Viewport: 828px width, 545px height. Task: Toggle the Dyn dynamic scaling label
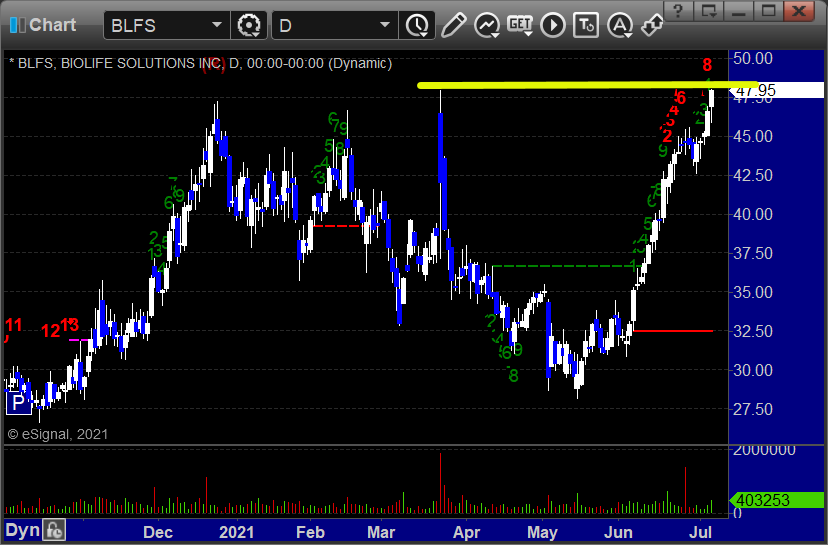pos(23,530)
